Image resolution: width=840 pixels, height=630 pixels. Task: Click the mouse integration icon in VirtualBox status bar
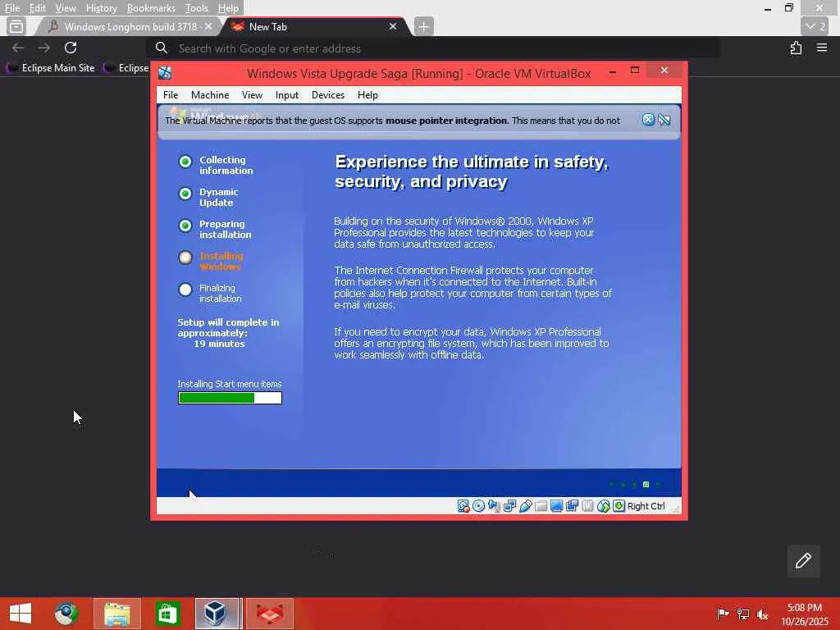point(604,506)
